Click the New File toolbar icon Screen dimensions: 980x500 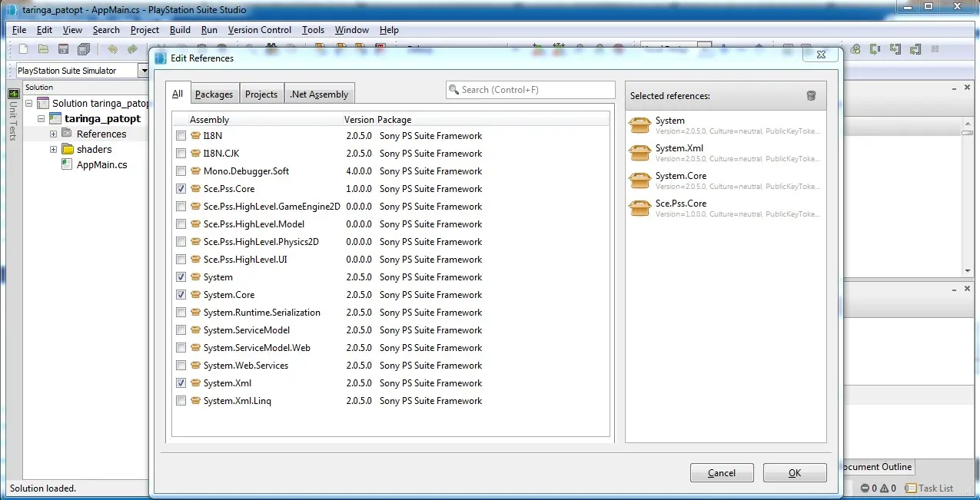tap(23, 49)
